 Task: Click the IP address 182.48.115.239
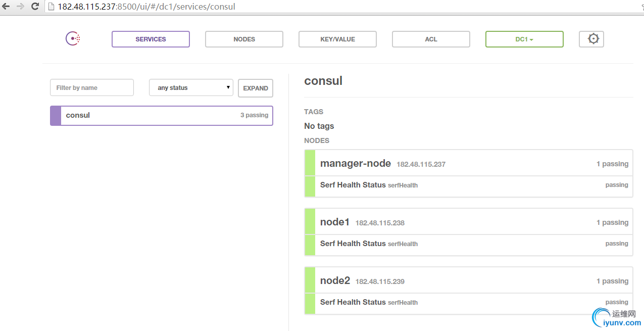click(380, 281)
